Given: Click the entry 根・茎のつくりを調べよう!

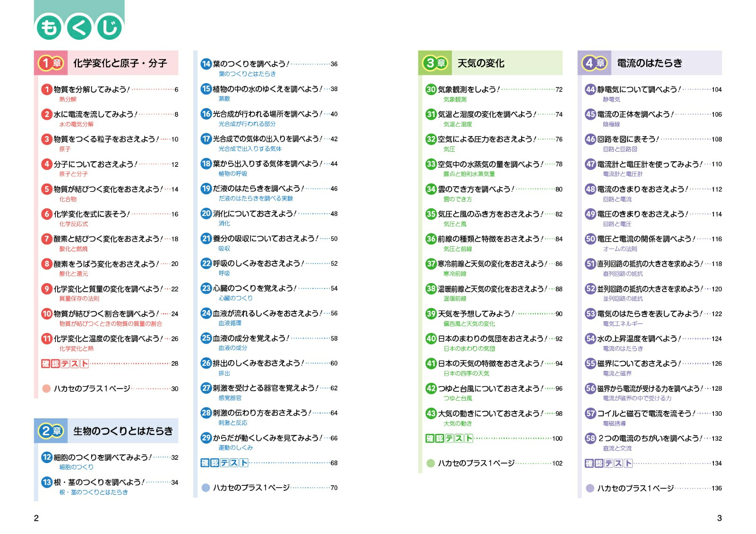Looking at the screenshot, I should 99,482.
